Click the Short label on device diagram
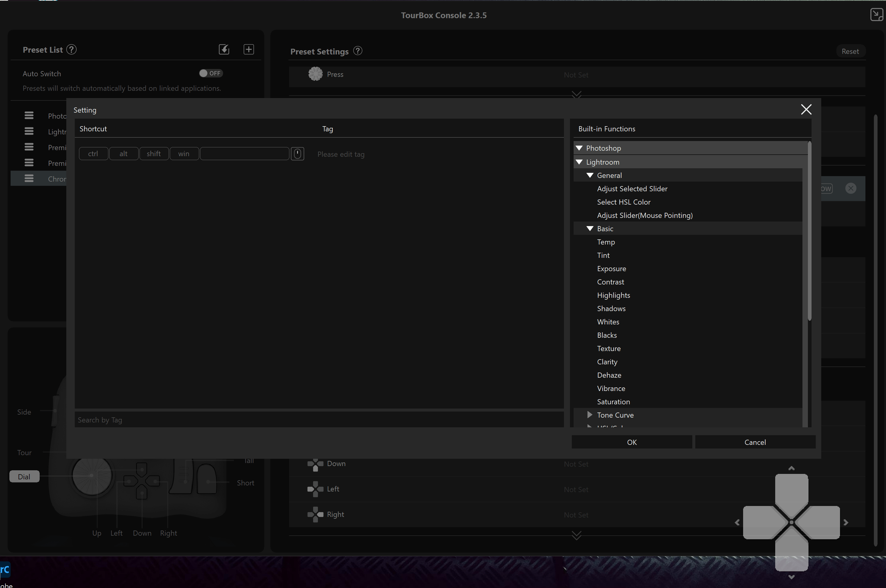This screenshot has width=886, height=588. point(245,483)
